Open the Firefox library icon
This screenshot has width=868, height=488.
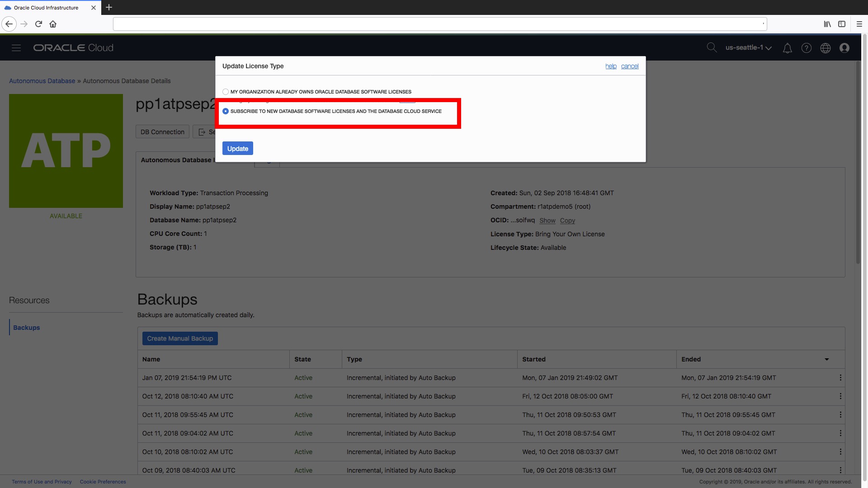pyautogui.click(x=827, y=24)
